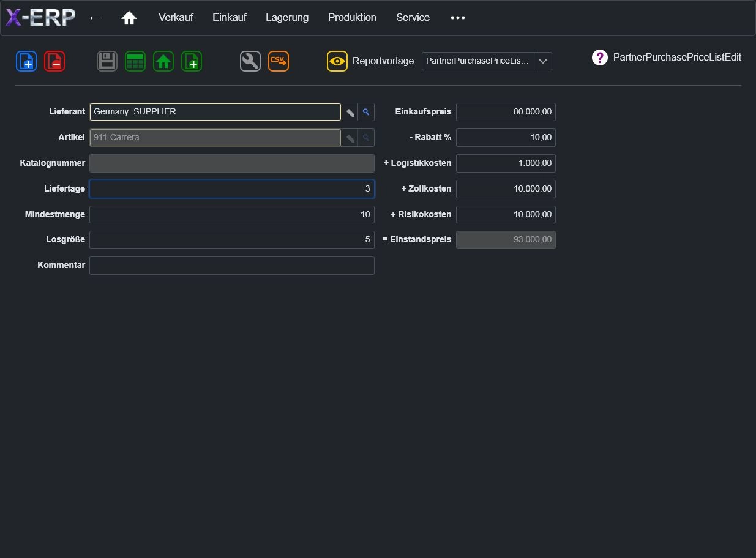The height and width of the screenshot is (558, 756).
Task: Delete the record with the red document-minus icon
Action: tap(54, 61)
